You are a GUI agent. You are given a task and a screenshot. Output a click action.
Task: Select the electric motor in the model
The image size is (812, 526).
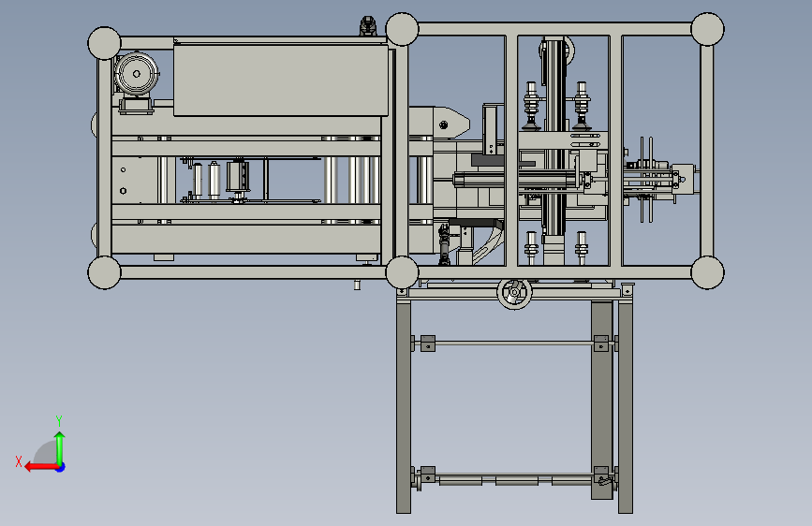coord(136,75)
